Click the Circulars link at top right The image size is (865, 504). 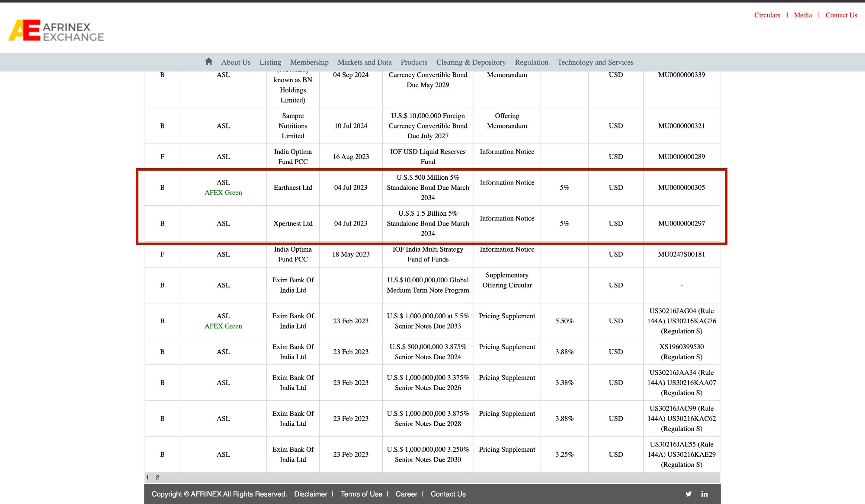point(767,15)
